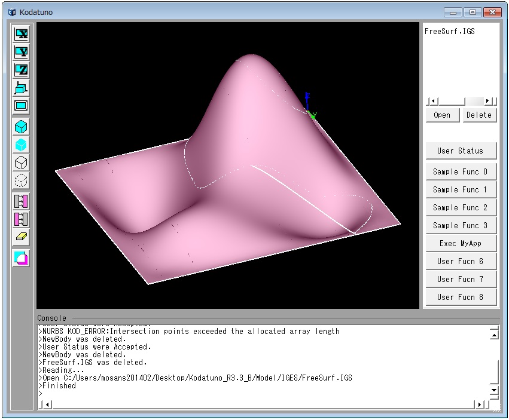
Task: Switch to white wireframe cube display
Action: click(x=22, y=163)
